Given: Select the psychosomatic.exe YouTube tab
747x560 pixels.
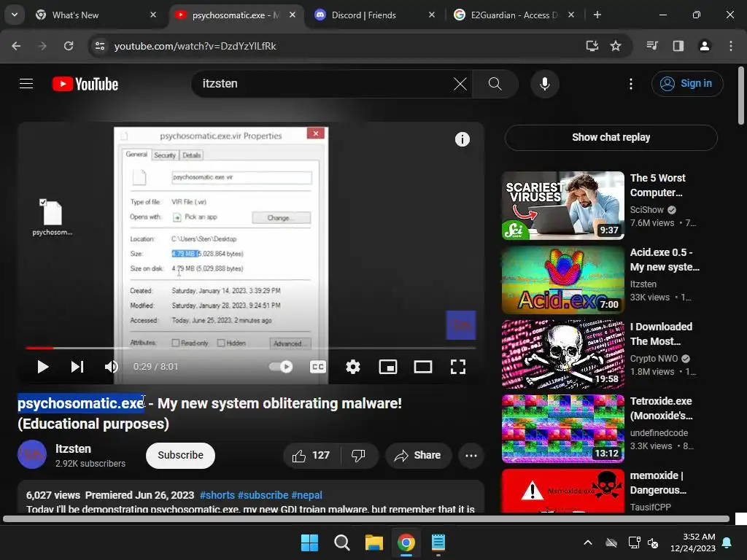Looking at the screenshot, I should [x=236, y=15].
